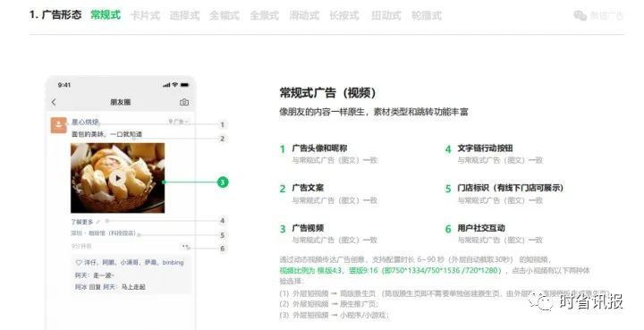644x330 pixels.
Task: Click the store location link 深圳
Action: 103,233
